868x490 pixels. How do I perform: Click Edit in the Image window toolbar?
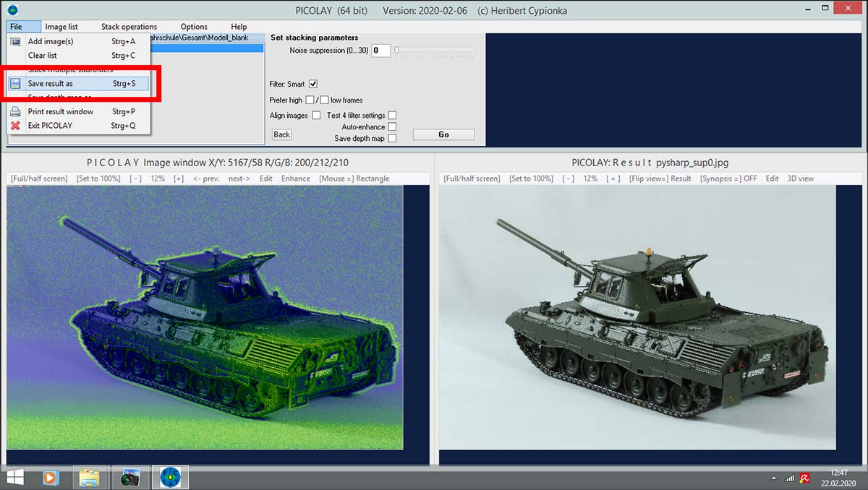[x=266, y=179]
